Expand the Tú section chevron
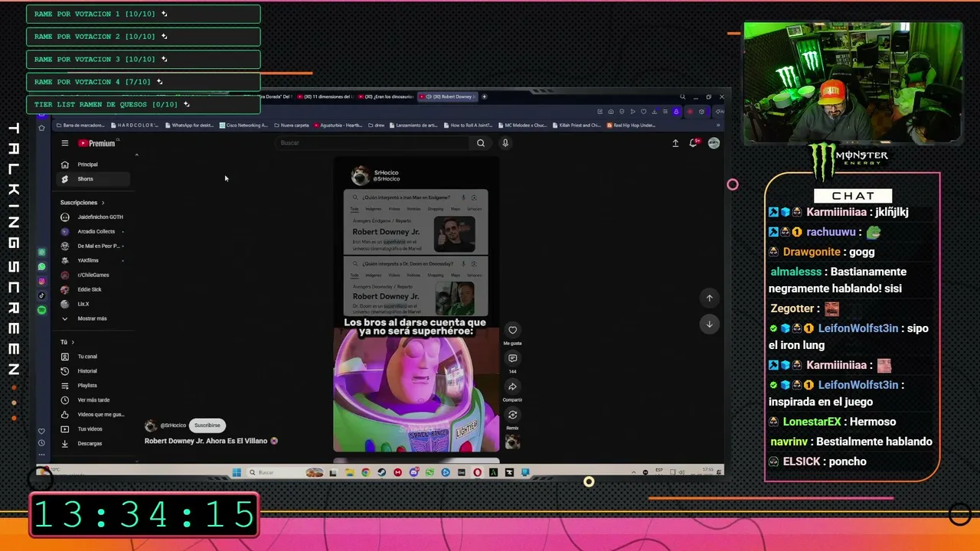 tap(73, 342)
